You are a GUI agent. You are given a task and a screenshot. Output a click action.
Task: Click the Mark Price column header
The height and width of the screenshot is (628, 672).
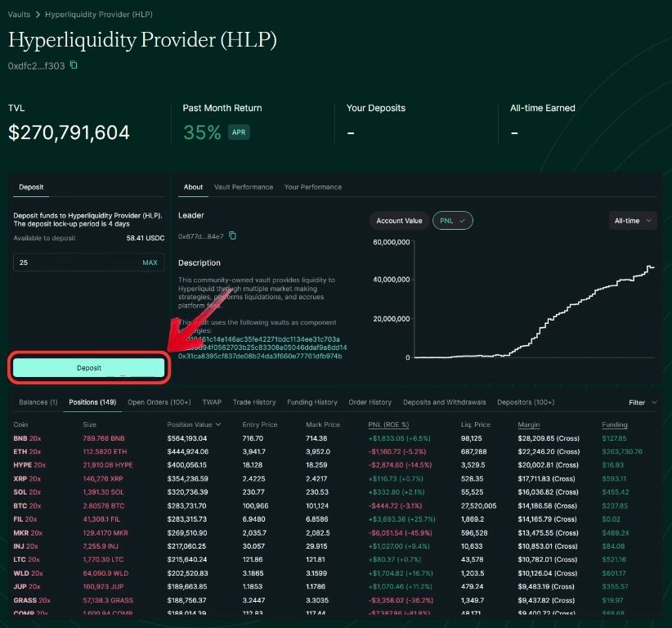coord(323,424)
